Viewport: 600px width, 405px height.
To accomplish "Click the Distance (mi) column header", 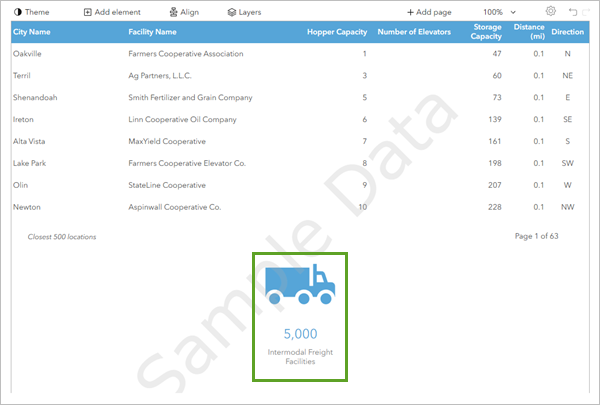I will [529, 32].
